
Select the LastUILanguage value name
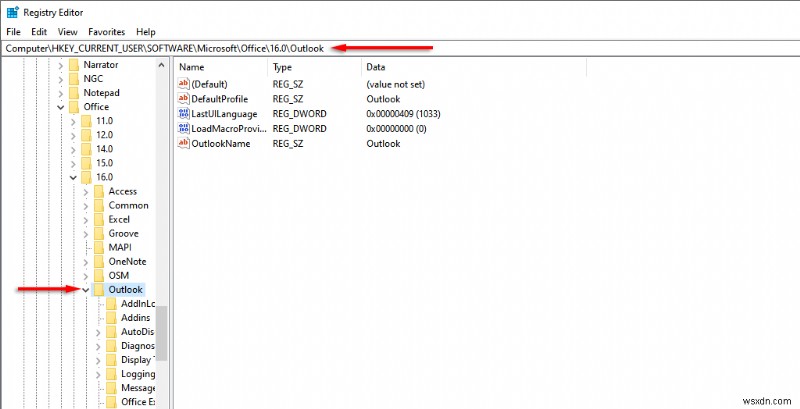point(224,114)
